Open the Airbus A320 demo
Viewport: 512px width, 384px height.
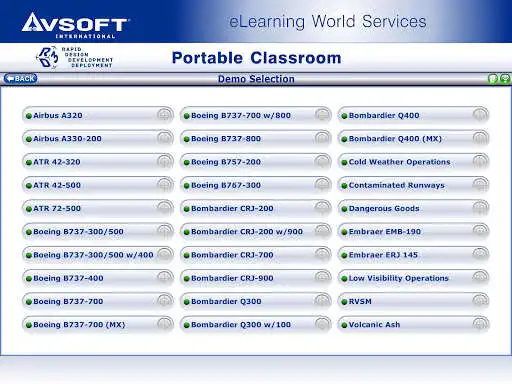click(x=98, y=115)
